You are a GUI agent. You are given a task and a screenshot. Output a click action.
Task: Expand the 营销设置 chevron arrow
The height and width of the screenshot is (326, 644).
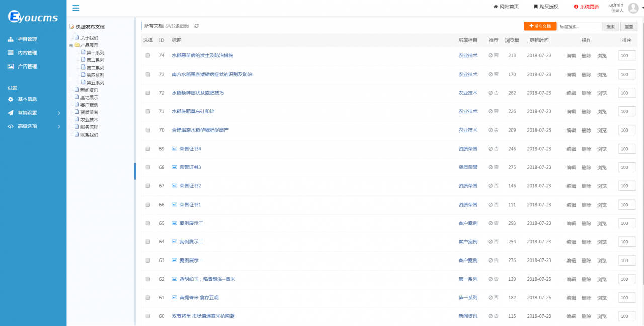[59, 113]
